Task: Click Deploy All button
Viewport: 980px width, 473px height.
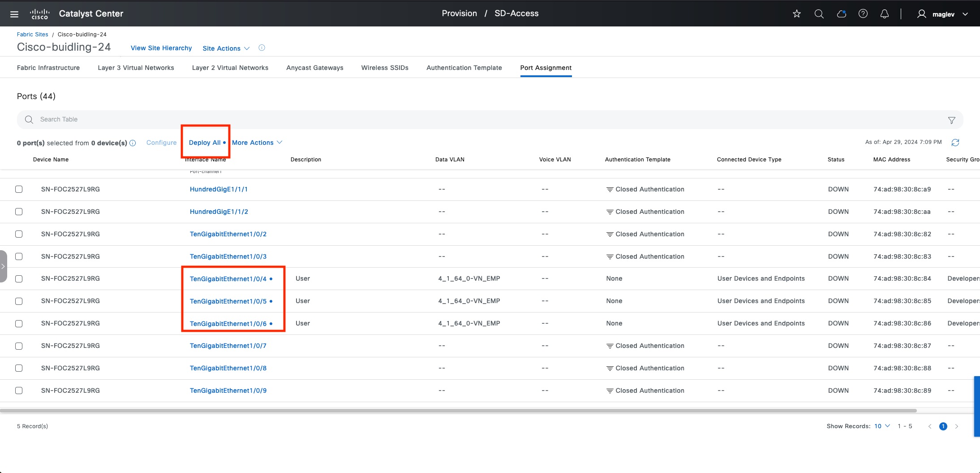Action: tap(205, 143)
